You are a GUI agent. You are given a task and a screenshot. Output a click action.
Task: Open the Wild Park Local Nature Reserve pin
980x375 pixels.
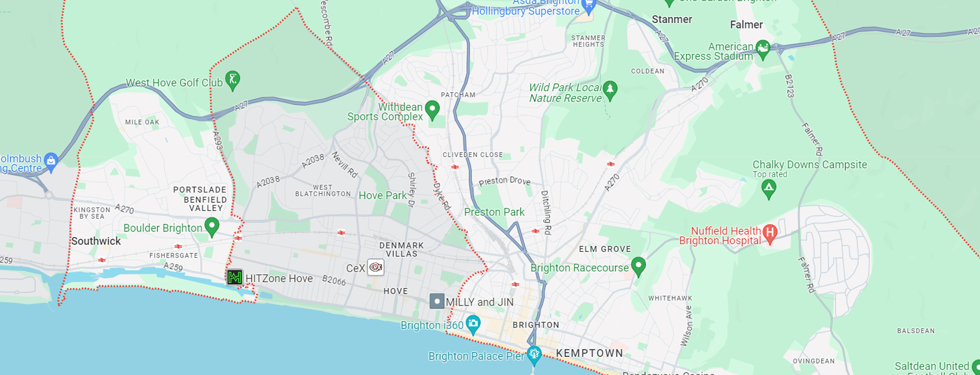pyautogui.click(x=610, y=90)
